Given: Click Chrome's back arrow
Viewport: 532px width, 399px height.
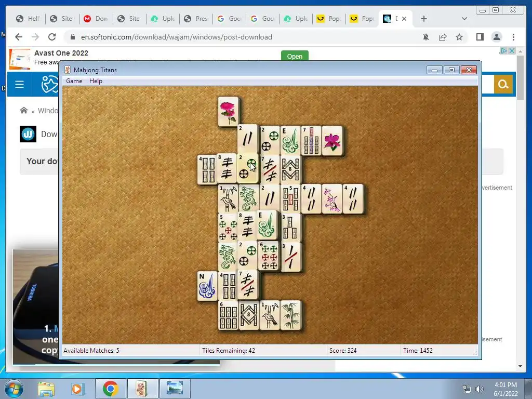Looking at the screenshot, I should 19,37.
